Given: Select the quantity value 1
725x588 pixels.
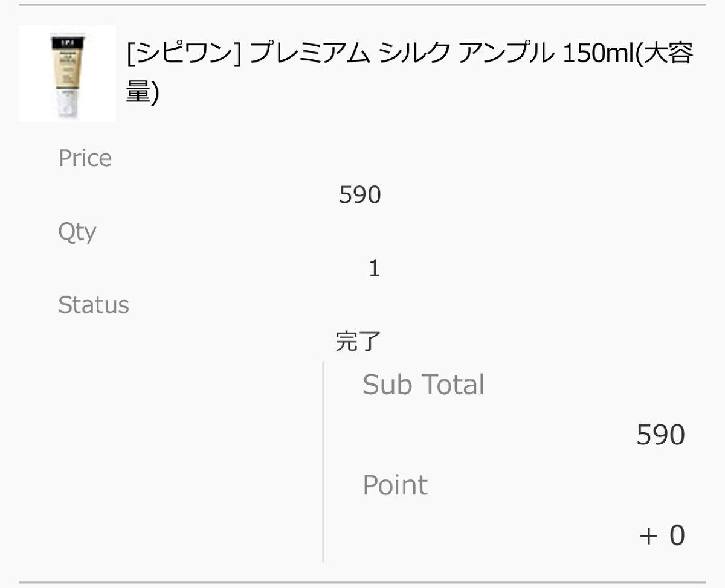Looking at the screenshot, I should [374, 269].
